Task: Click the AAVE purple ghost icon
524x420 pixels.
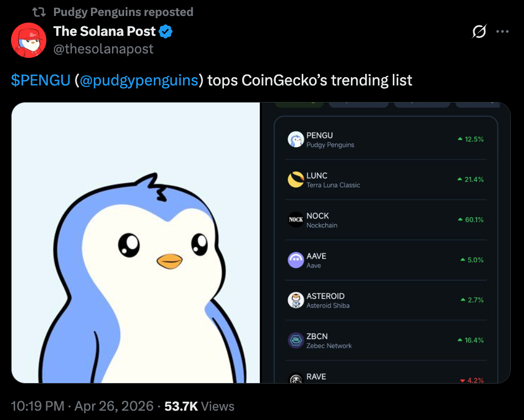Action: (x=296, y=260)
